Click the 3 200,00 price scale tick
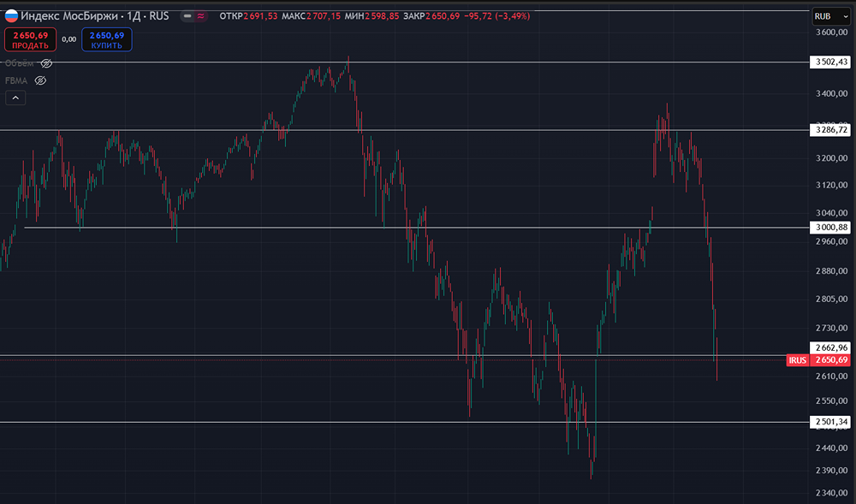Screen dimensions: 856x504 point(831,158)
